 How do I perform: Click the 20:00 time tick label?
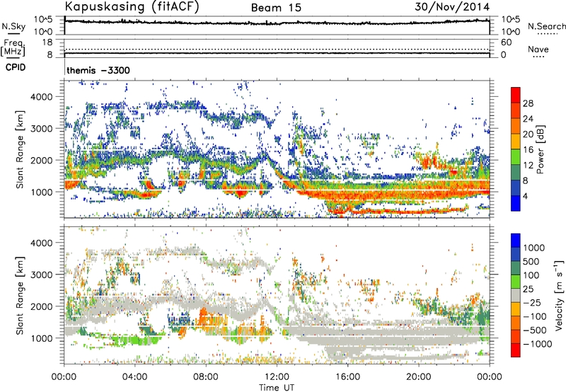(419, 377)
